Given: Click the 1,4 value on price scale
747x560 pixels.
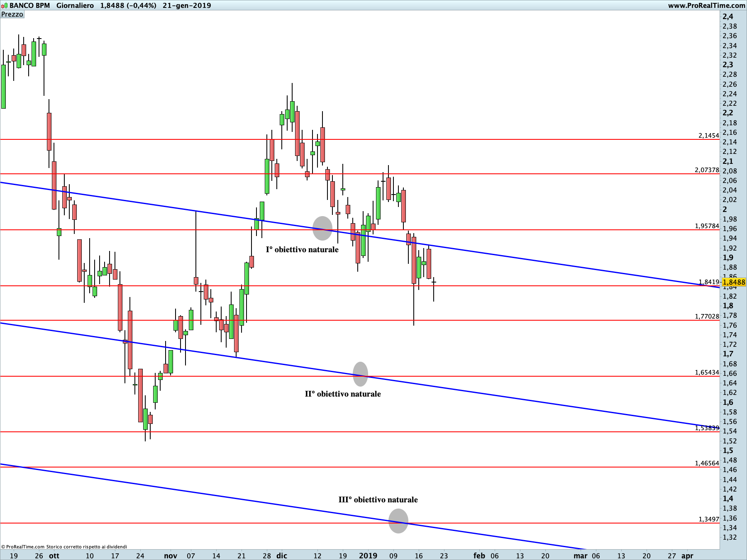Looking at the screenshot, I should tap(728, 499).
